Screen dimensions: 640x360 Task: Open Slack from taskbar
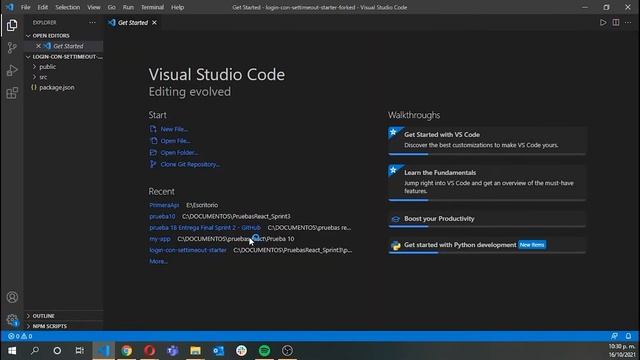point(241,351)
